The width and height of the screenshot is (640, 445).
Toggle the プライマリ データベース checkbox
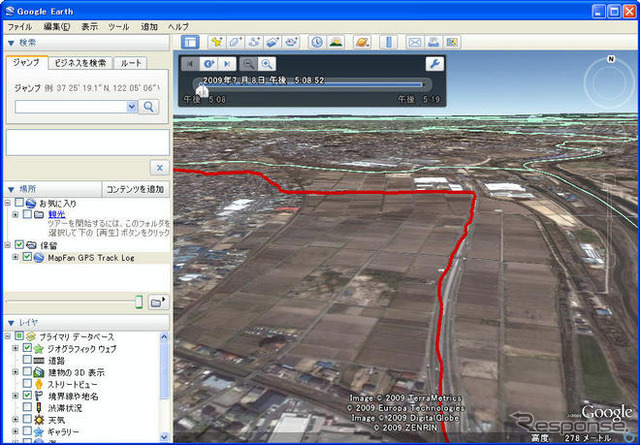[19, 336]
